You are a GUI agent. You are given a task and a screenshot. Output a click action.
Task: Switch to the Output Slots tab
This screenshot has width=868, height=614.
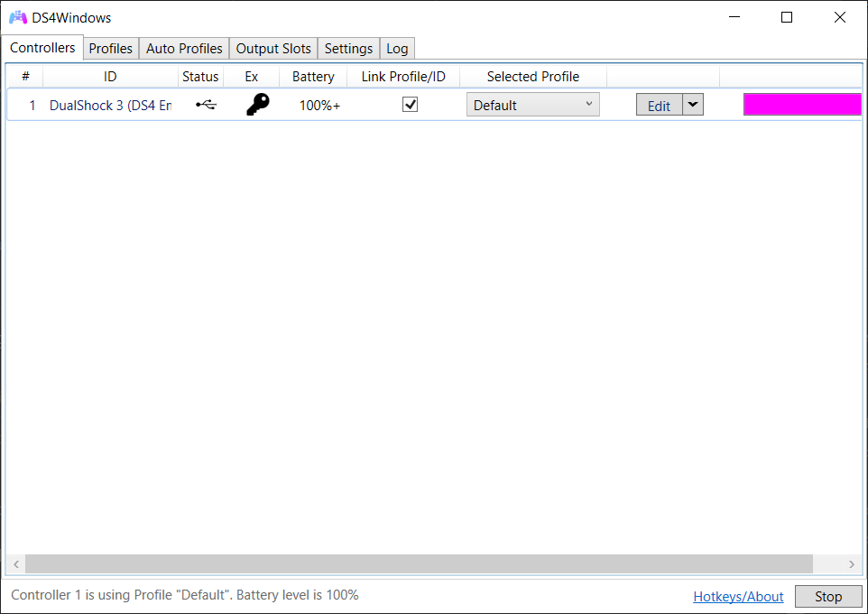click(272, 48)
